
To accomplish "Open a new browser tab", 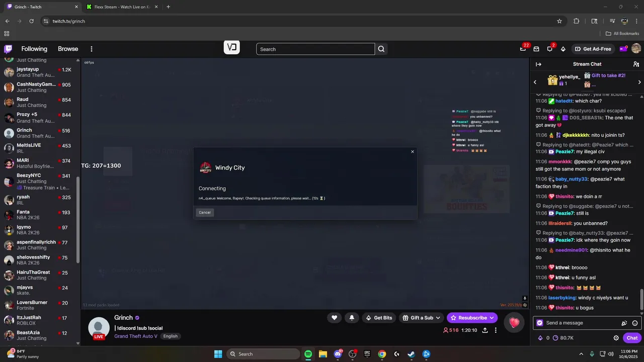I will [168, 7].
